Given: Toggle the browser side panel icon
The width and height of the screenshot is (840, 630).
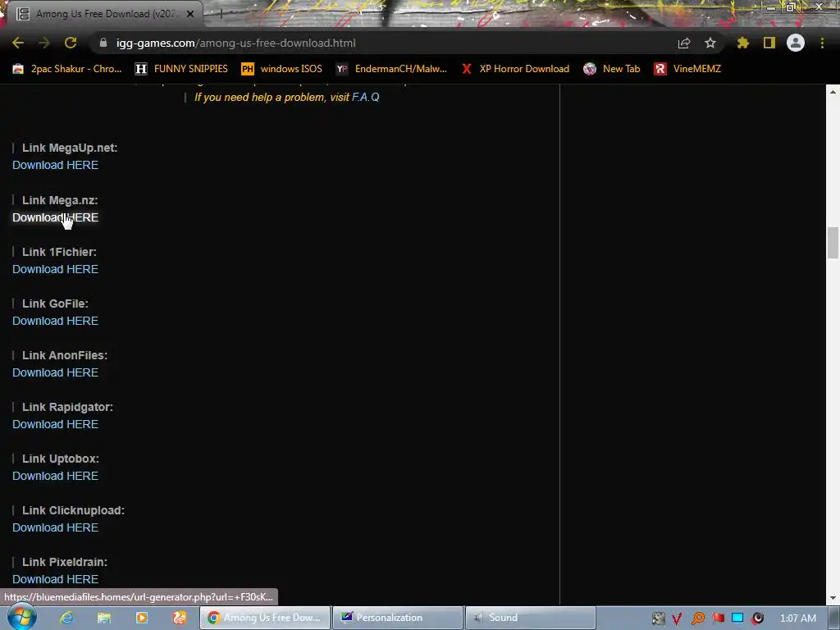Looking at the screenshot, I should pyautogui.click(x=769, y=43).
